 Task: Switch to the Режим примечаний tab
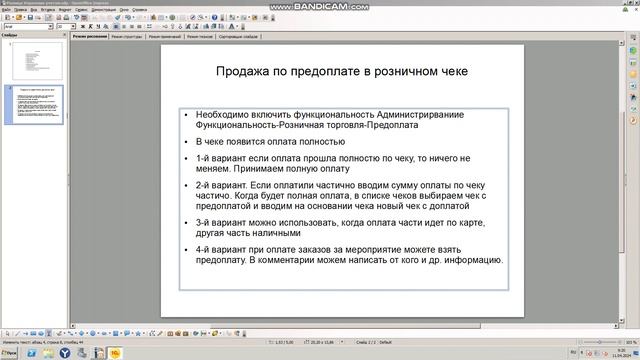tap(164, 36)
